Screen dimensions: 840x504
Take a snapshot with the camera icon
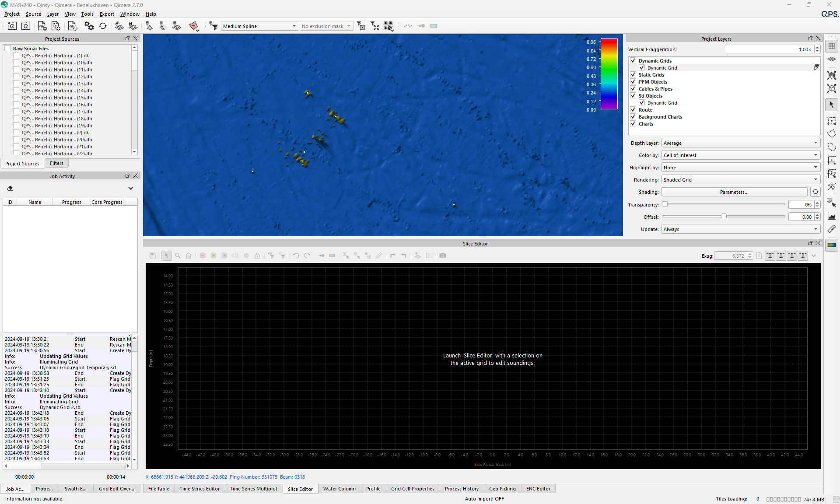(443, 255)
